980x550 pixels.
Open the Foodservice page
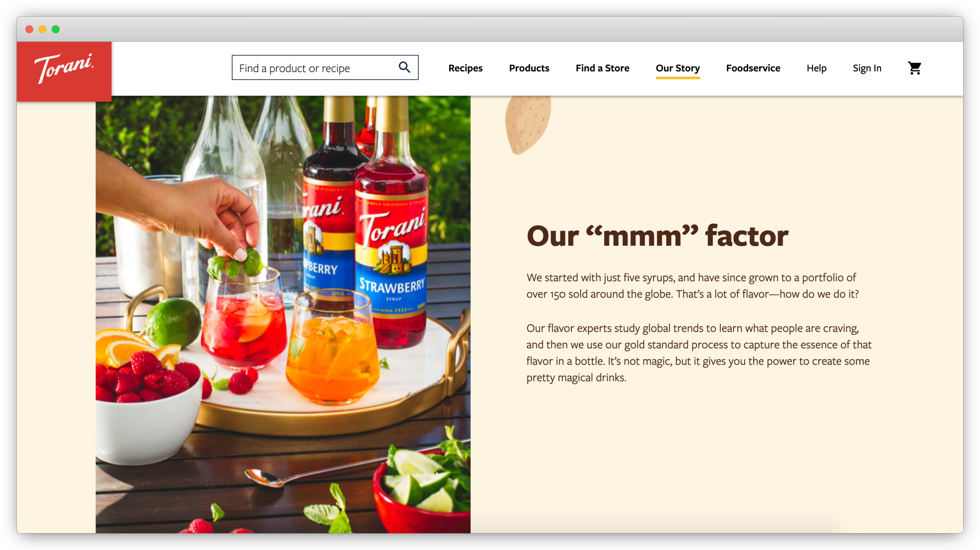click(753, 68)
